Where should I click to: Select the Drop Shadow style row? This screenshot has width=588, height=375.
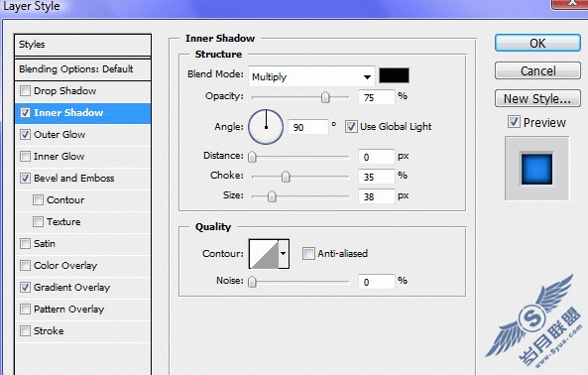pyautogui.click(x=83, y=91)
